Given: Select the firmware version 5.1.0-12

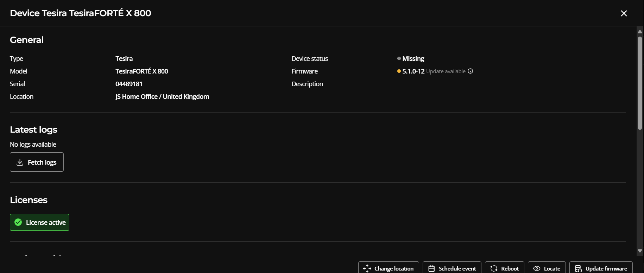Looking at the screenshot, I should coord(413,71).
